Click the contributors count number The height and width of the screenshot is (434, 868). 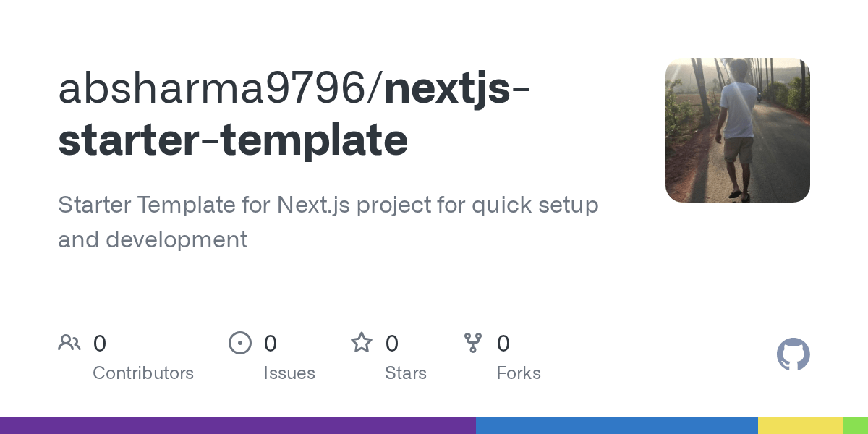[100, 343]
